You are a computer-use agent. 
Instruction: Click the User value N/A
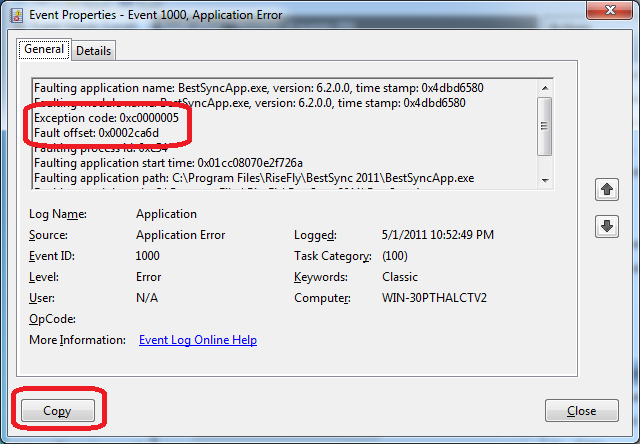147,298
